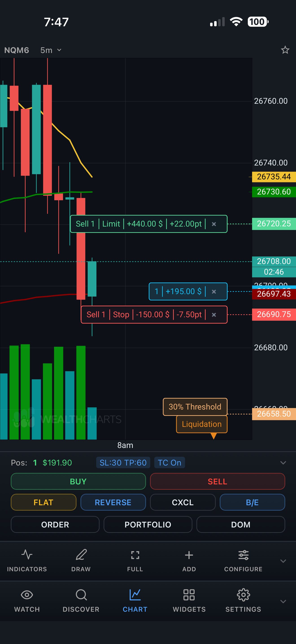Switch to the Watch tab

coord(27,600)
